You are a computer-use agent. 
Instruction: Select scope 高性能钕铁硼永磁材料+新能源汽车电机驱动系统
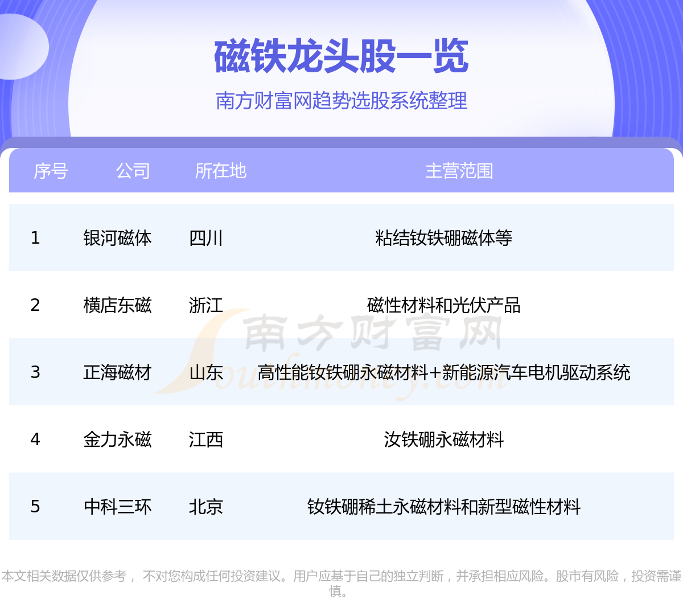tap(444, 372)
